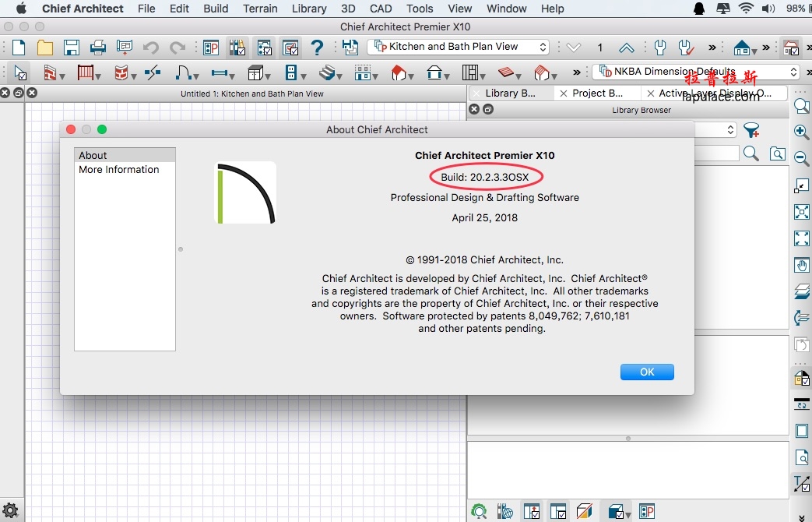Switch to the Project Browser tab
Screen dimensions: 812x522
click(597, 93)
